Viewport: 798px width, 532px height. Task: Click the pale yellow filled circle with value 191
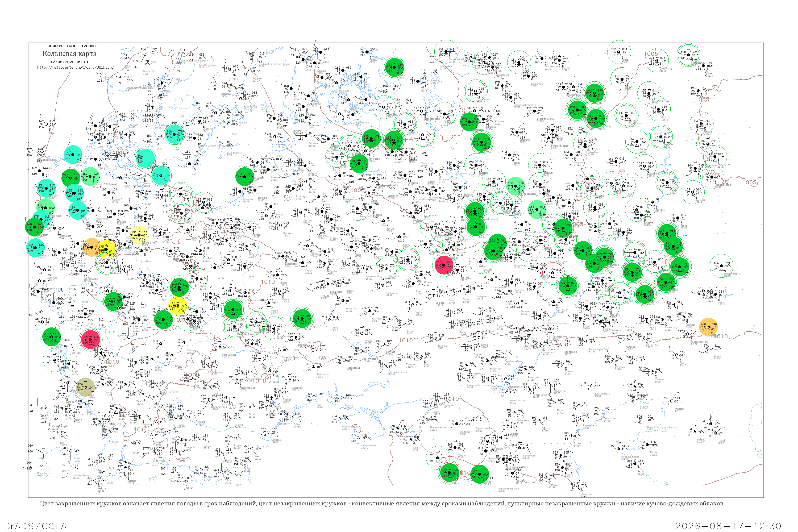[x=139, y=235]
